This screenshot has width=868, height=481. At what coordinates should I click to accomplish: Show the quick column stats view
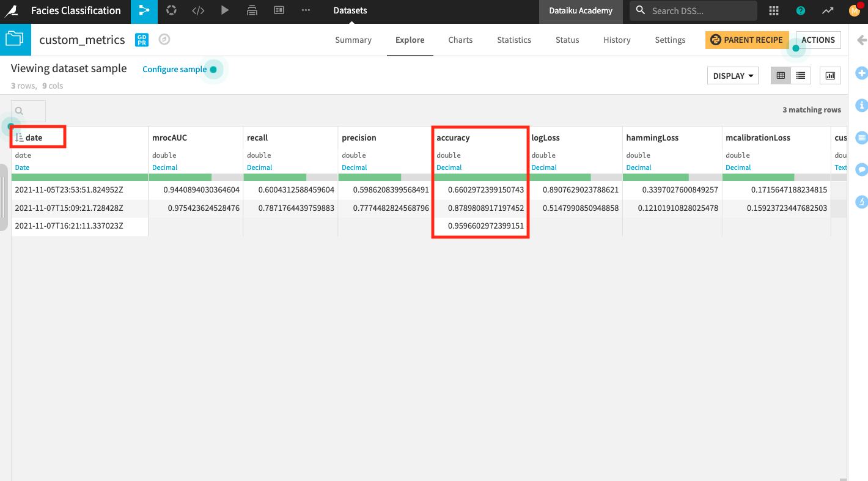tap(830, 76)
